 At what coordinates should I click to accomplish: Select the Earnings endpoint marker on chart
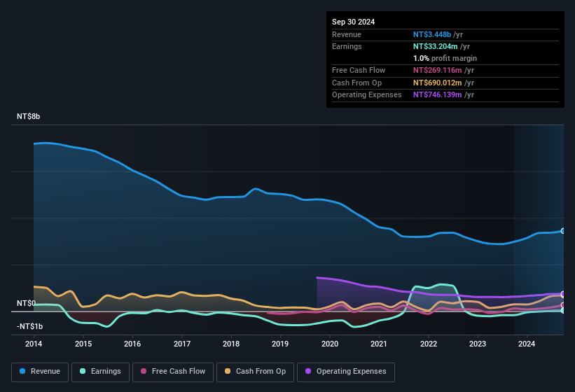click(563, 310)
